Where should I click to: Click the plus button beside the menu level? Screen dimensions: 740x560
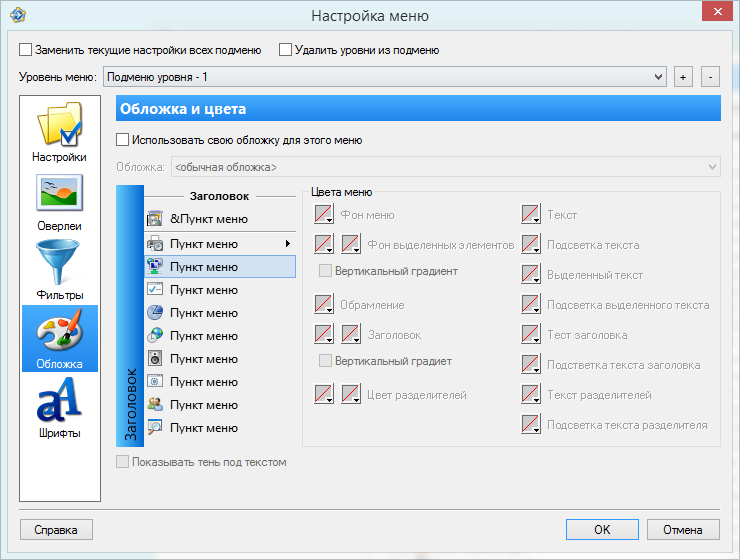684,77
